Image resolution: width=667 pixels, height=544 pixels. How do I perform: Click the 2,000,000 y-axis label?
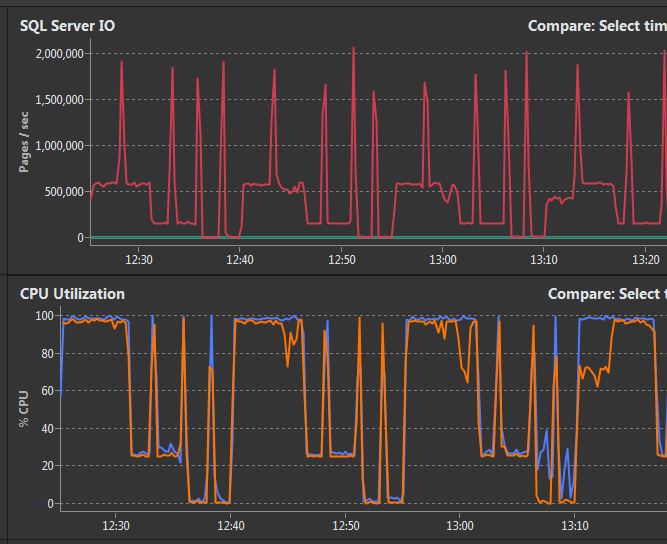tap(60, 54)
